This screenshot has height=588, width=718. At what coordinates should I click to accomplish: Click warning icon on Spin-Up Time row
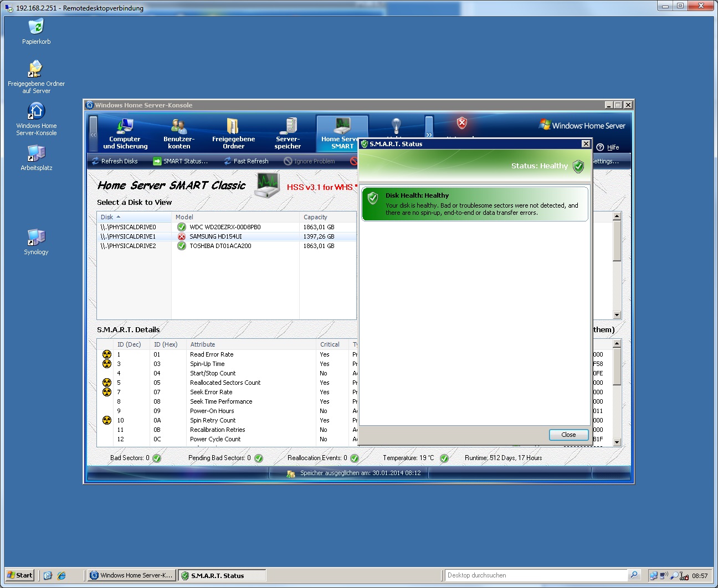[107, 364]
